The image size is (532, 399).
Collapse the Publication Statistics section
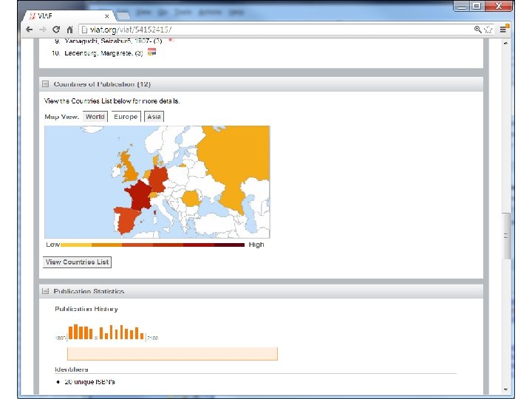tap(46, 291)
